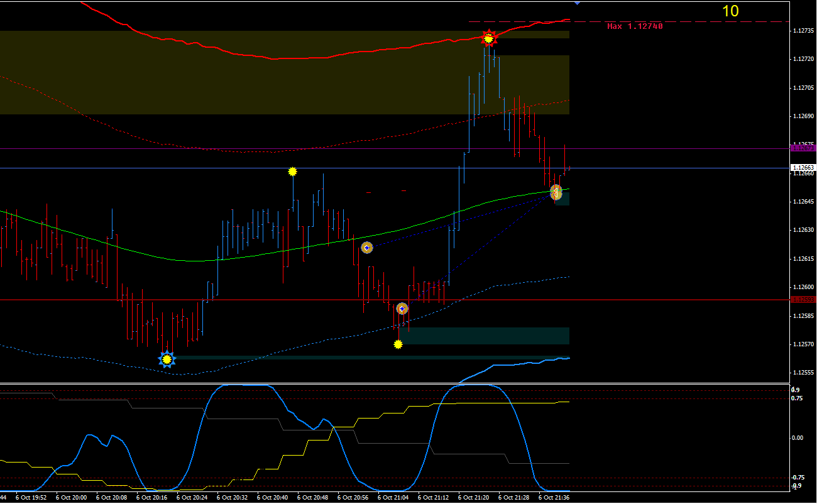Click the 1.12570 price scale label
This screenshot has width=817, height=504.
(803, 344)
